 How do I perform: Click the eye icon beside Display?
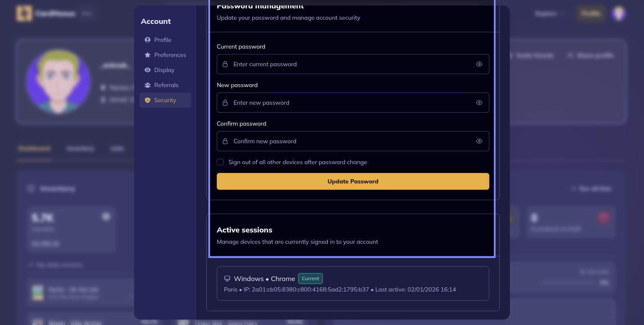tap(148, 70)
